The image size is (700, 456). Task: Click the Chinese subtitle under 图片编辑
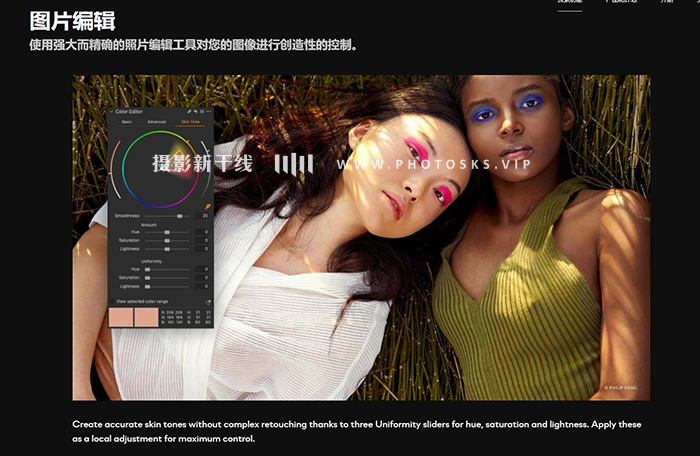tap(193, 45)
